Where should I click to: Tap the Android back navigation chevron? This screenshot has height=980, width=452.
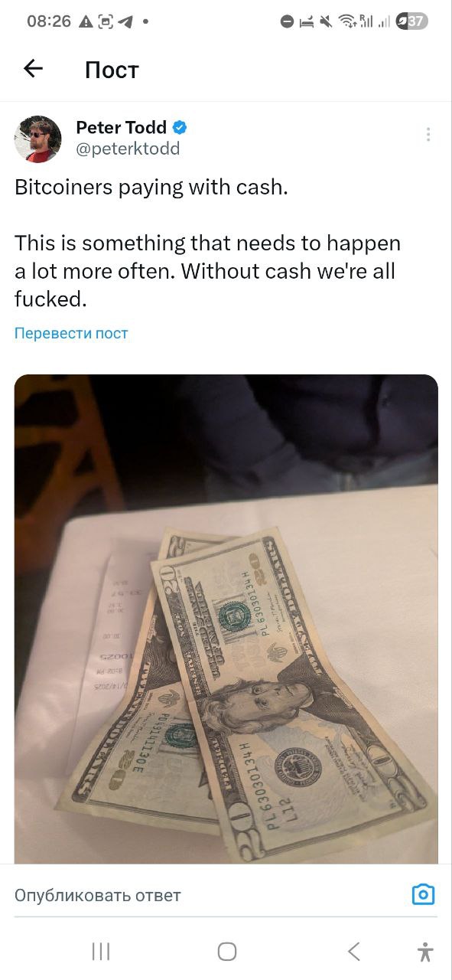coord(353,952)
